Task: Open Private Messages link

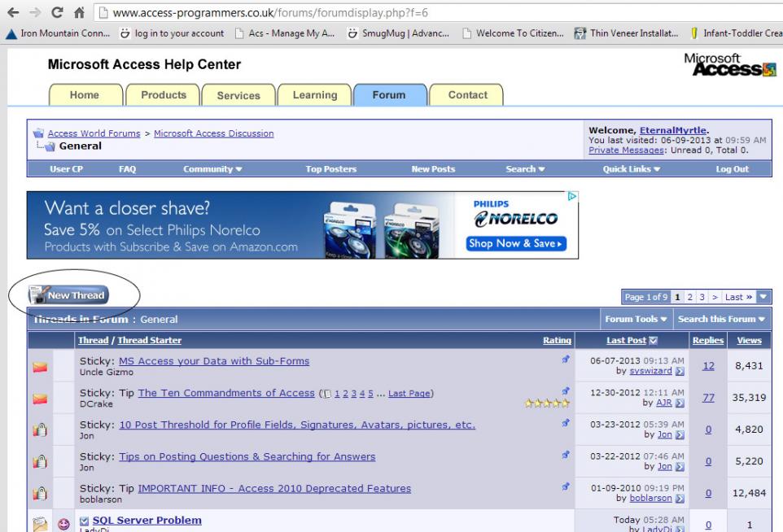Action: tap(626, 150)
